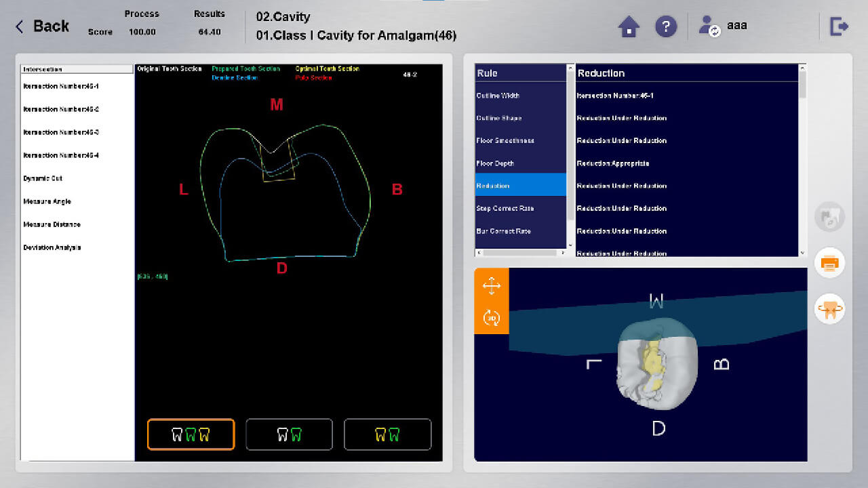Choose Dynamic Cut option
The image size is (868, 488).
43,178
